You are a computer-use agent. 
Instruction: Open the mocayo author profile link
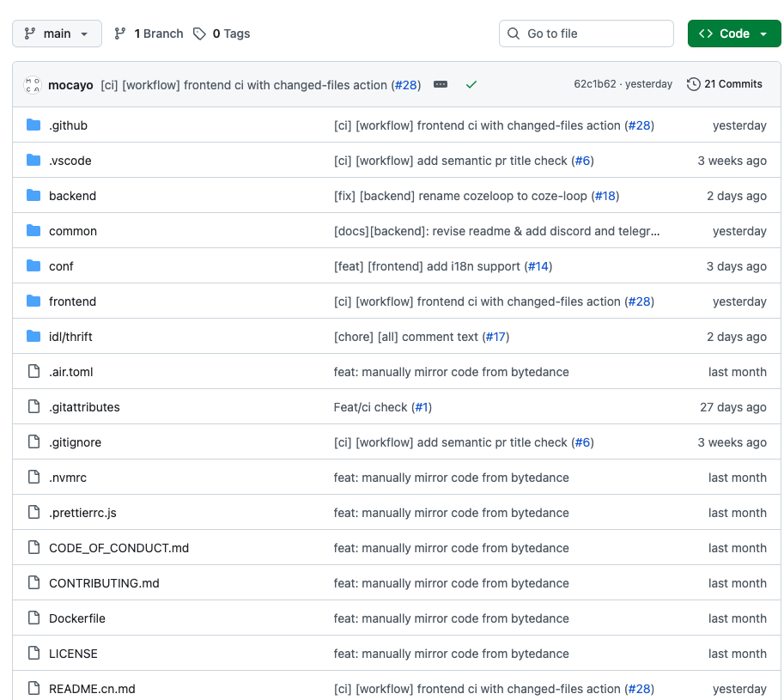tap(70, 85)
